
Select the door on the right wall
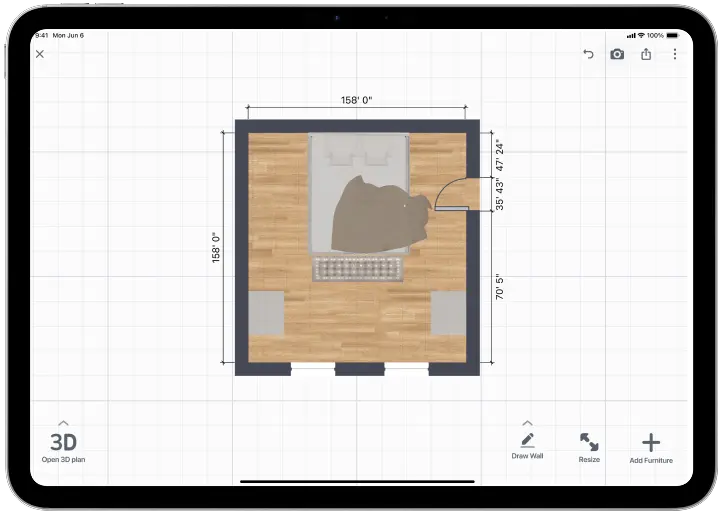[x=457, y=194]
